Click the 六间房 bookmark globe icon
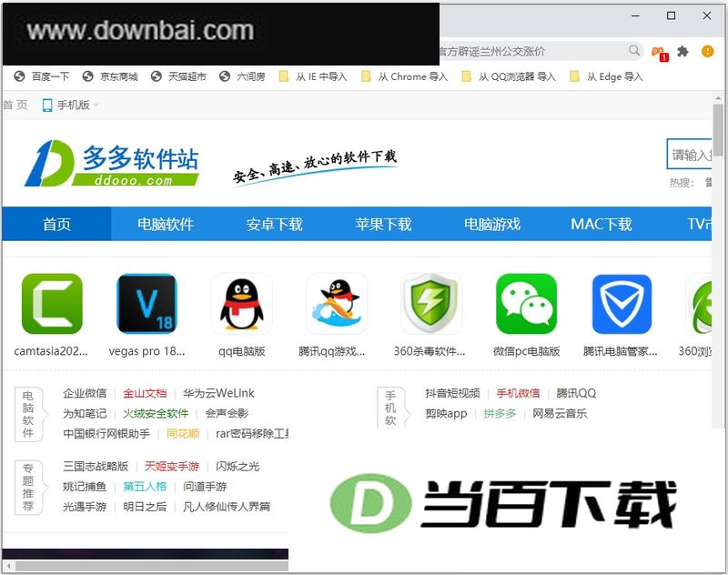The width and height of the screenshot is (728, 575). click(x=225, y=76)
